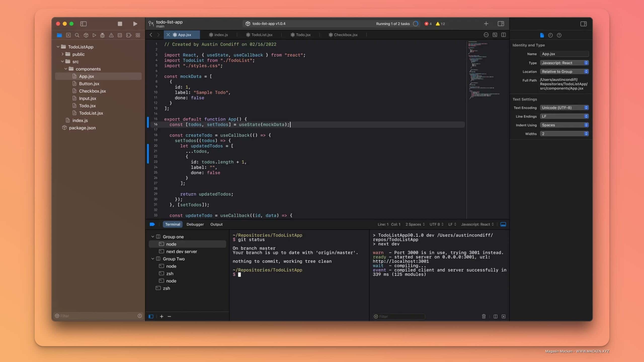
Task: Open the warnings triangle navigator icon
Action: pyautogui.click(x=111, y=35)
